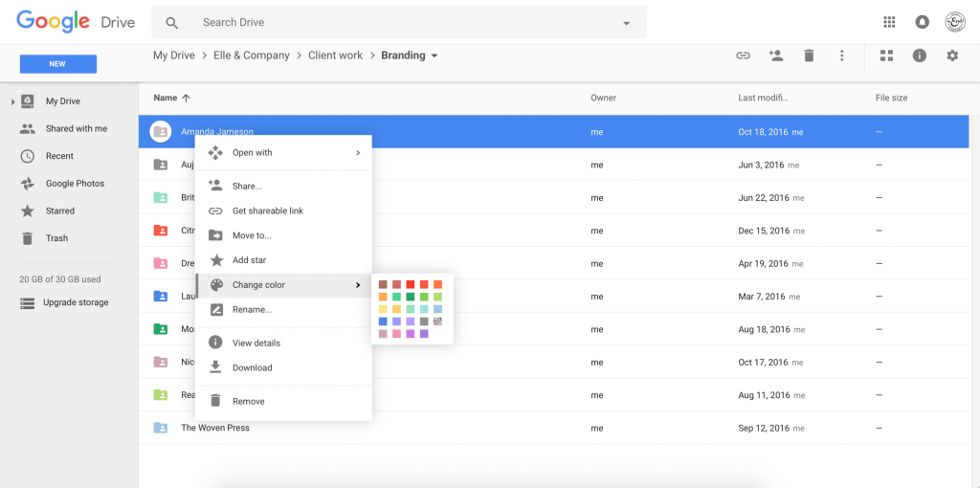Click the trash remove icon in toolbar
The height and width of the screenshot is (488, 980).
[809, 55]
